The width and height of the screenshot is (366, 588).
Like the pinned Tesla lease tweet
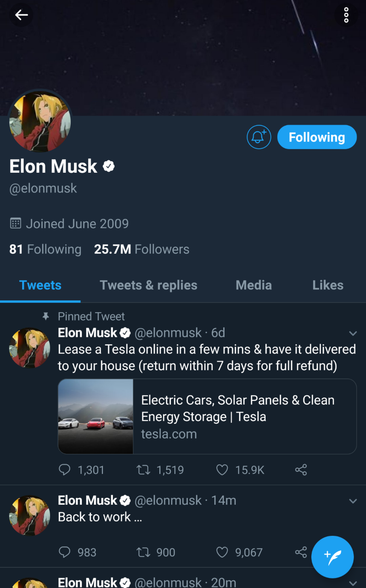point(222,470)
